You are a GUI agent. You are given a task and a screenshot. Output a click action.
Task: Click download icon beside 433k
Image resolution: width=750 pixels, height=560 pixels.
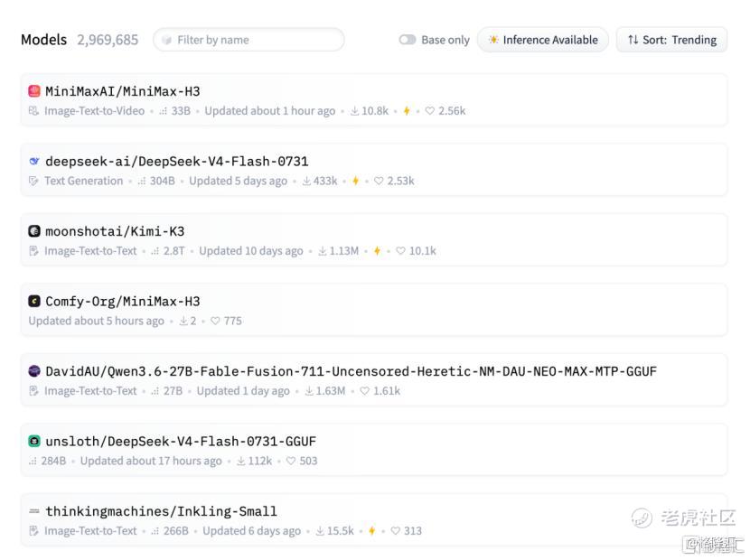click(306, 181)
